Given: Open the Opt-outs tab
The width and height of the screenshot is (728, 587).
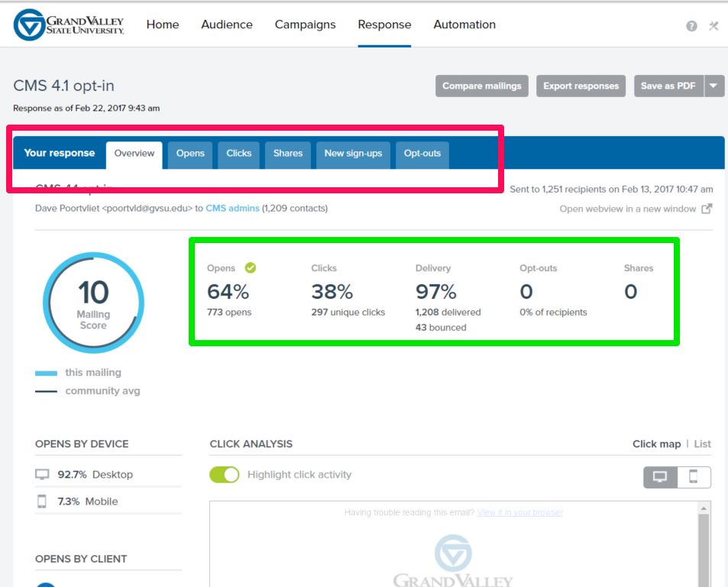Looking at the screenshot, I should [422, 154].
